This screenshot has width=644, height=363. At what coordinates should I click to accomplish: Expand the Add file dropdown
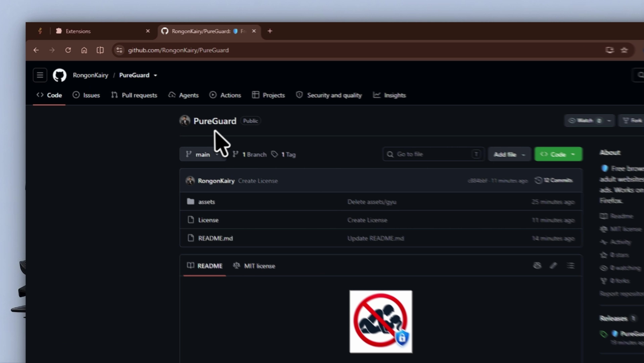(x=510, y=154)
